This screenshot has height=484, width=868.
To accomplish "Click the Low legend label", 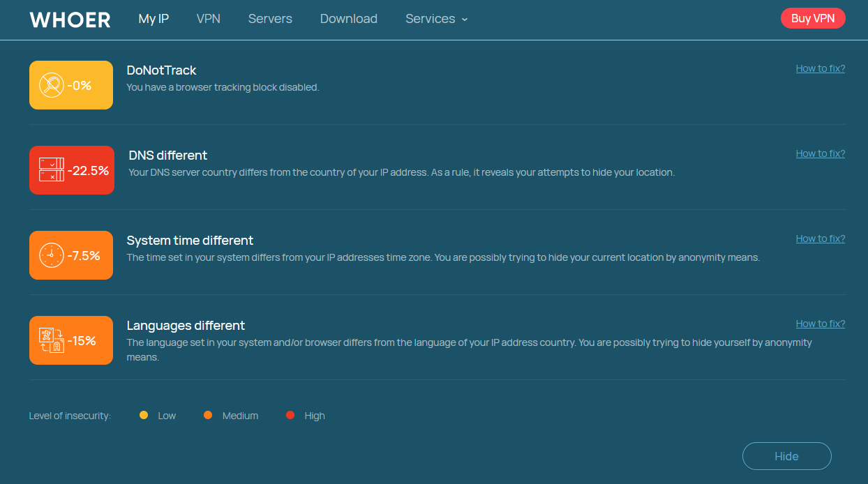I will (x=167, y=416).
